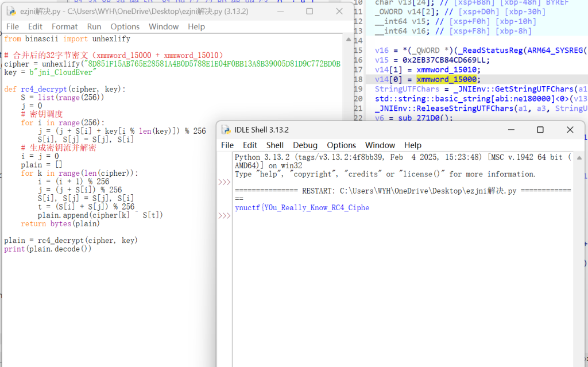Minimize the IDLE Shell window
This screenshot has width=588, height=367.
pos(514,130)
